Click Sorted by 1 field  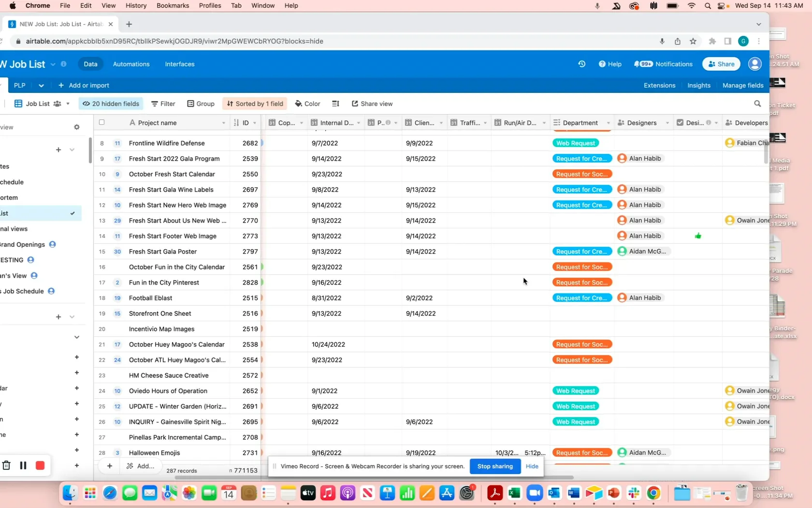[255, 104]
